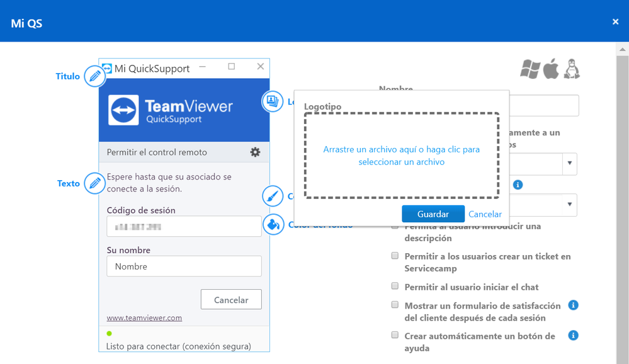The image size is (629, 364).
Task: Click info icon beside satisfaction form option
Action: pos(573,305)
